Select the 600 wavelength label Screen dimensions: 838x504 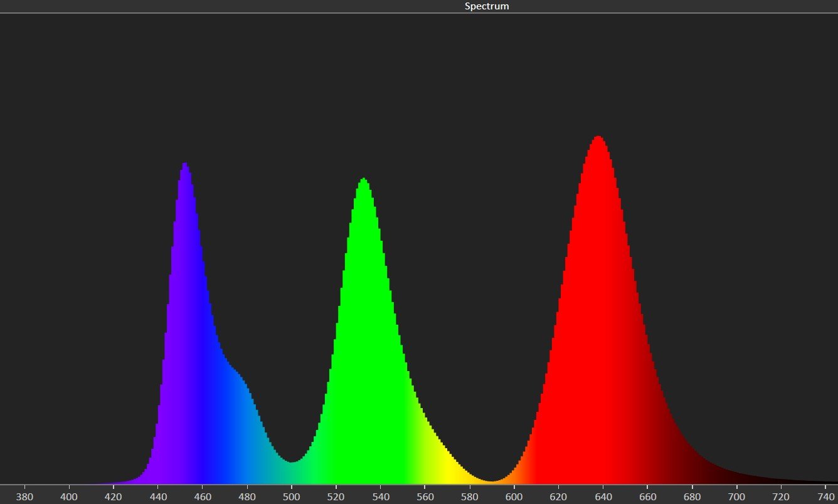coord(514,495)
